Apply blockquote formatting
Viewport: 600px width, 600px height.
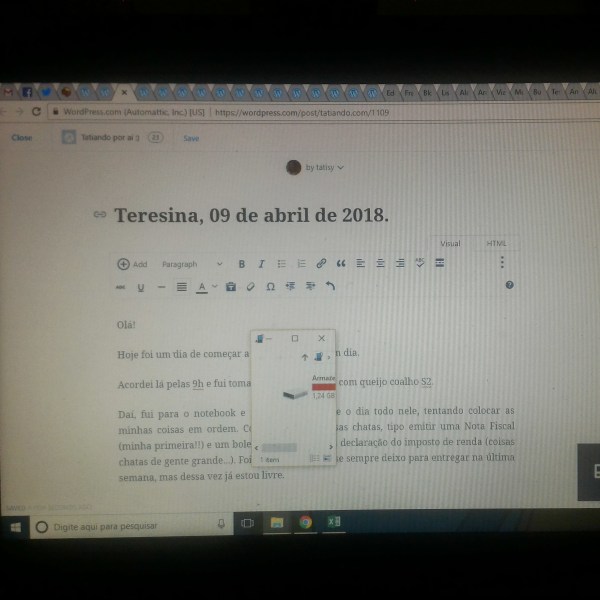(341, 264)
